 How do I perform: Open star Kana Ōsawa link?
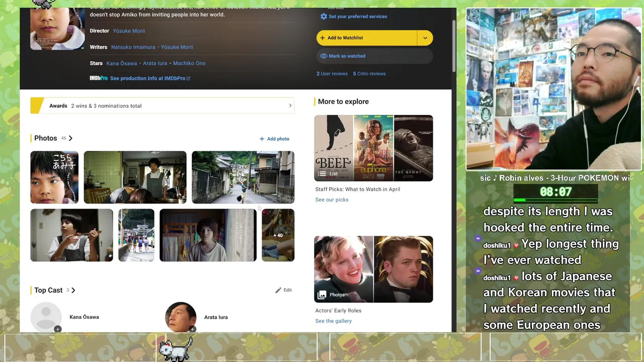pyautogui.click(x=122, y=63)
